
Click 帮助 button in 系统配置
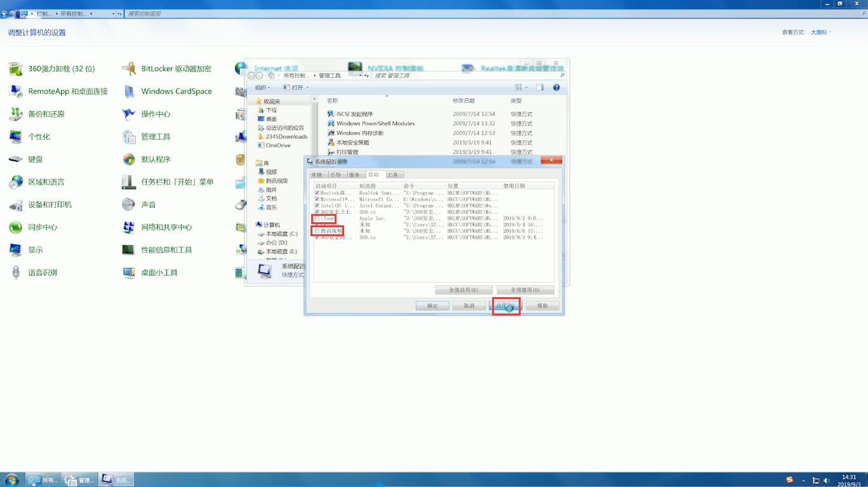tap(542, 306)
